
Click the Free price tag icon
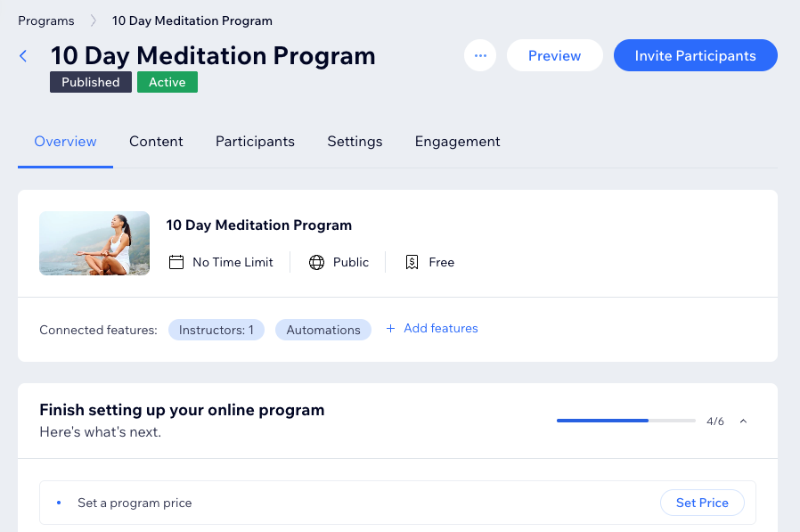(412, 262)
